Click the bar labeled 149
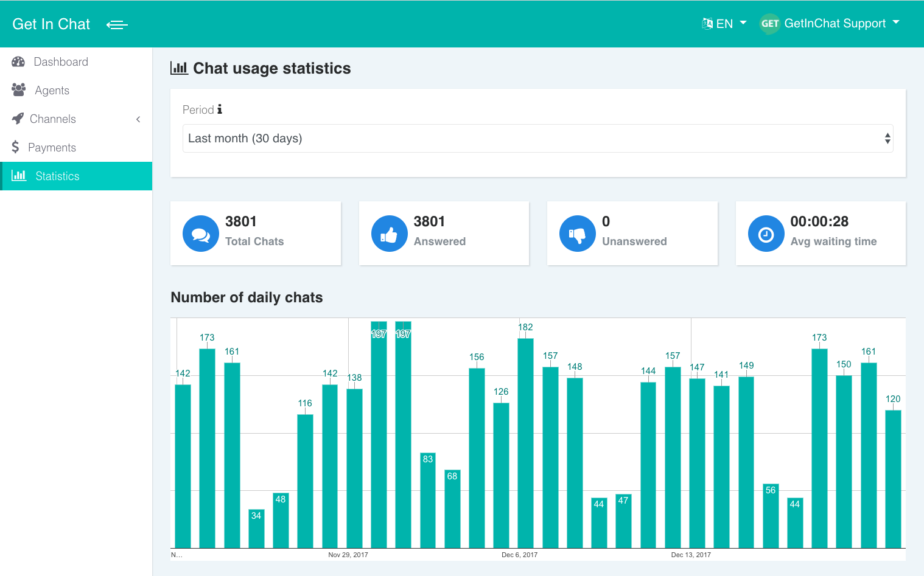The width and height of the screenshot is (924, 576). (746, 462)
